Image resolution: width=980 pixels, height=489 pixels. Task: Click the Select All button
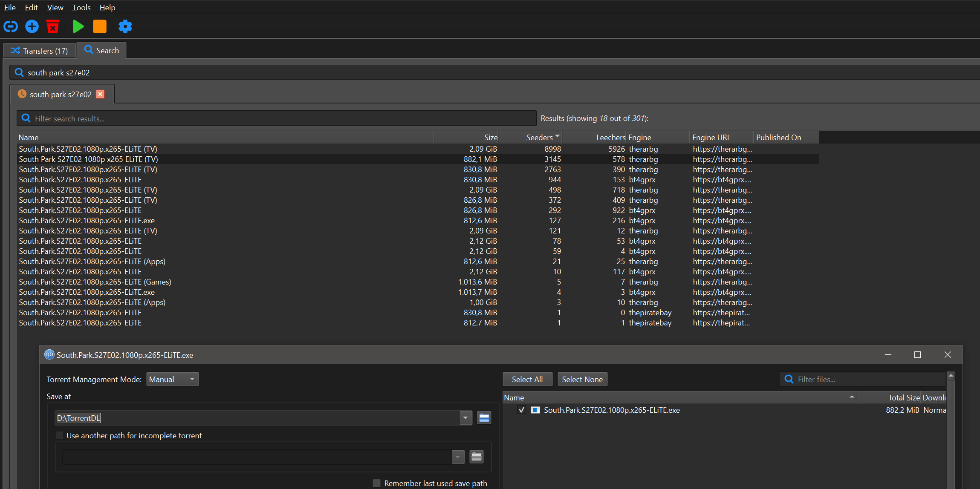tap(527, 379)
